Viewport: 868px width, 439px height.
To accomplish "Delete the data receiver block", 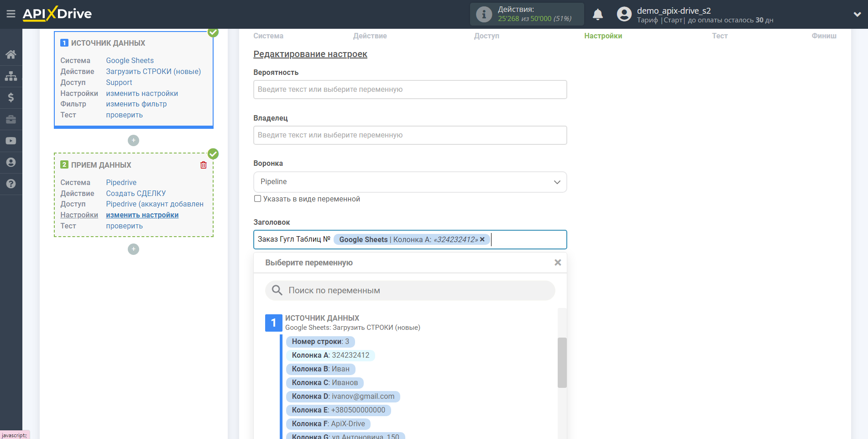I will point(204,165).
